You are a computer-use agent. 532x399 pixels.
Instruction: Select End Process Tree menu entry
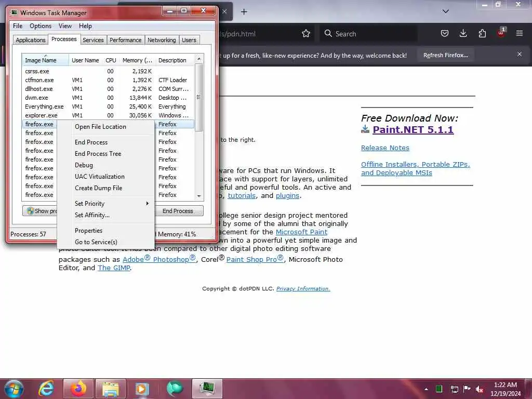[106, 154]
